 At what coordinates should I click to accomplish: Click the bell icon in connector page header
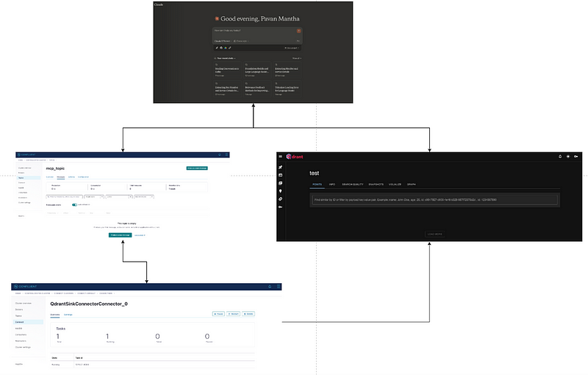(270, 286)
